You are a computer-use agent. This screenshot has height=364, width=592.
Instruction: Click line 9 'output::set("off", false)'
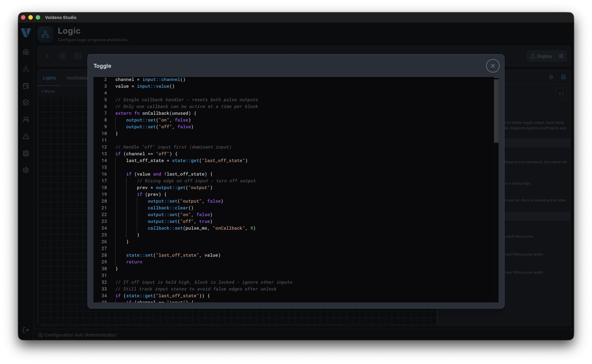pos(160,127)
